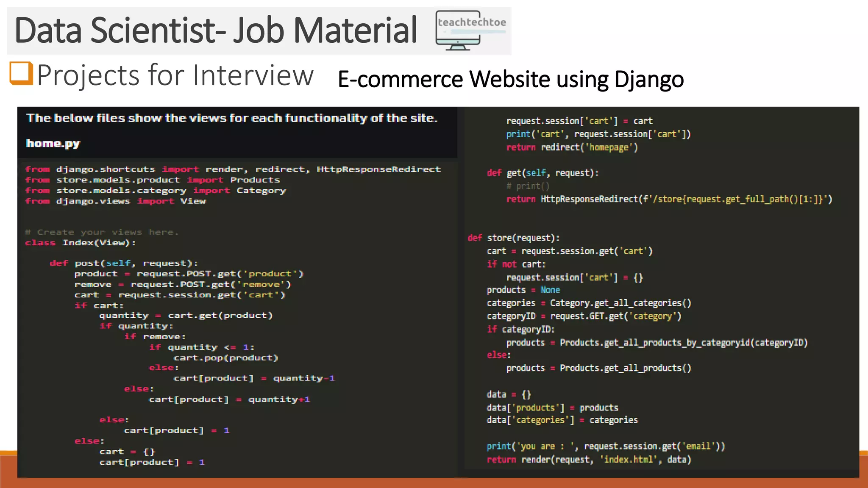
Task: Click the 'class Index(View):' line
Action: click(x=81, y=243)
